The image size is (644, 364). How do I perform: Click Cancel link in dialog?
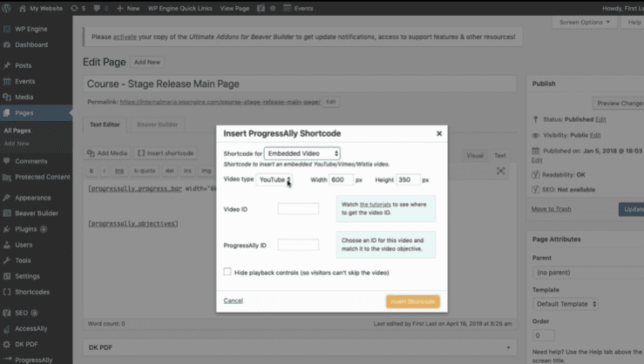(x=234, y=300)
